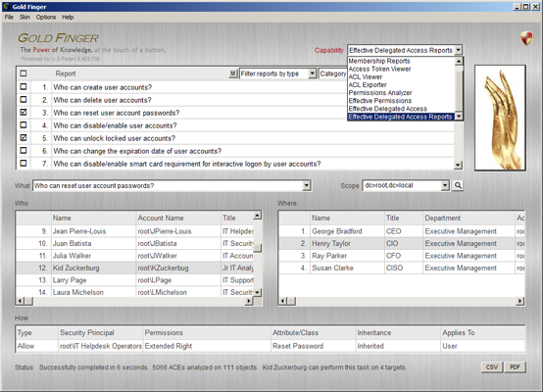Click Where table horizontal scroll left arrow

[x=283, y=301]
